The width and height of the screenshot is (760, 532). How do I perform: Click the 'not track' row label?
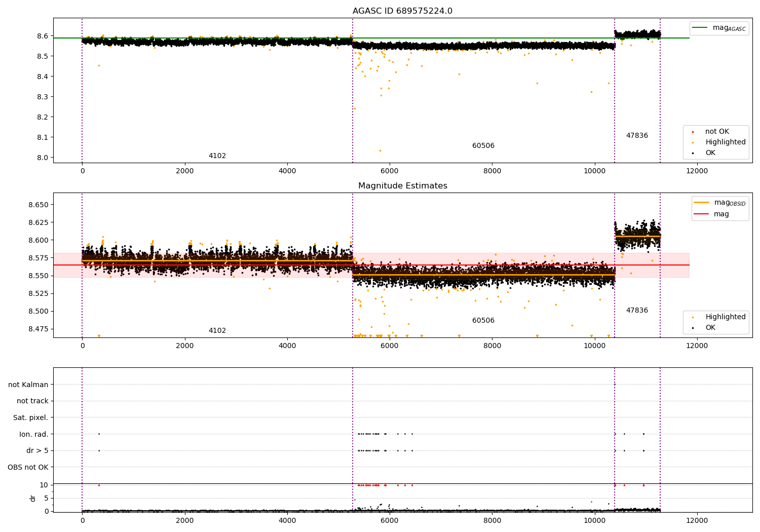tap(32, 401)
